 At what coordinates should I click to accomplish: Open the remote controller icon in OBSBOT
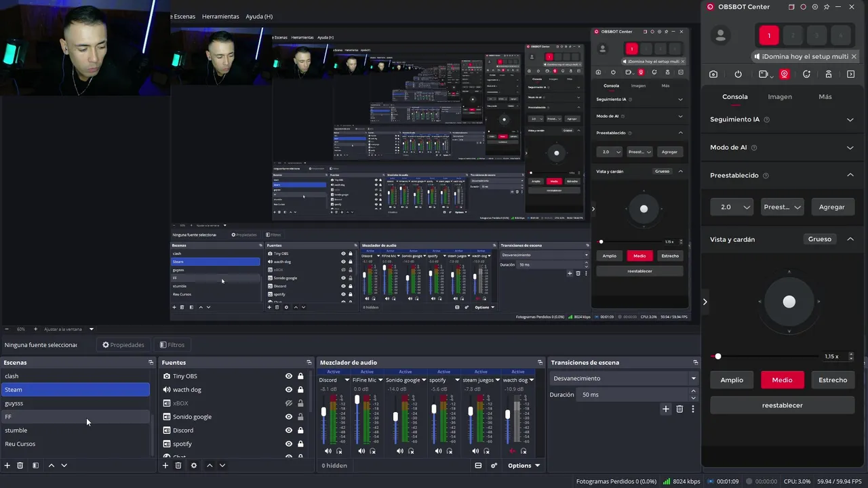point(829,75)
